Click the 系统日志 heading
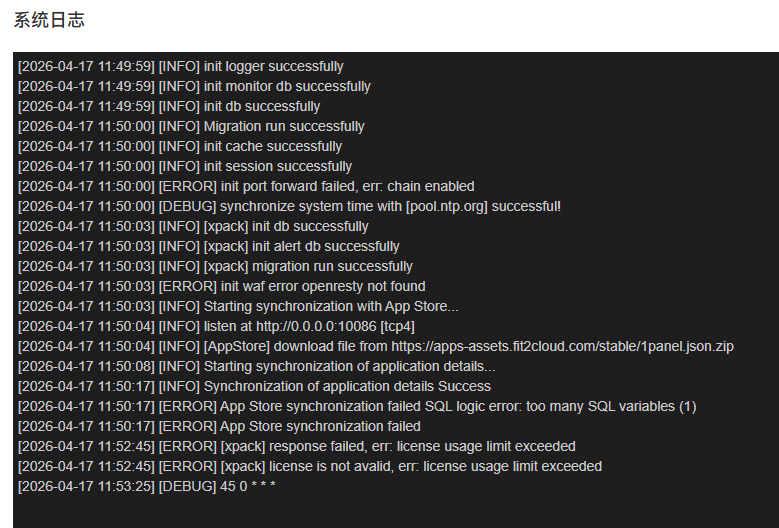 (49, 21)
